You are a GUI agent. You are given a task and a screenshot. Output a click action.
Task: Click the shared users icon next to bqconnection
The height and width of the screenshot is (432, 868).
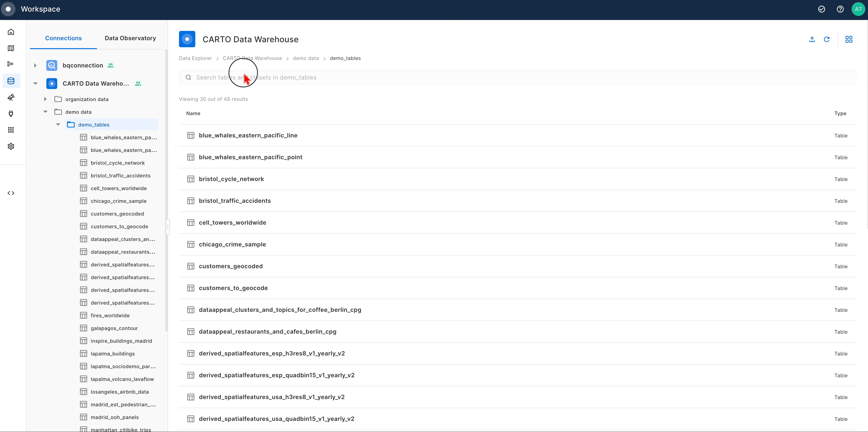[111, 65]
